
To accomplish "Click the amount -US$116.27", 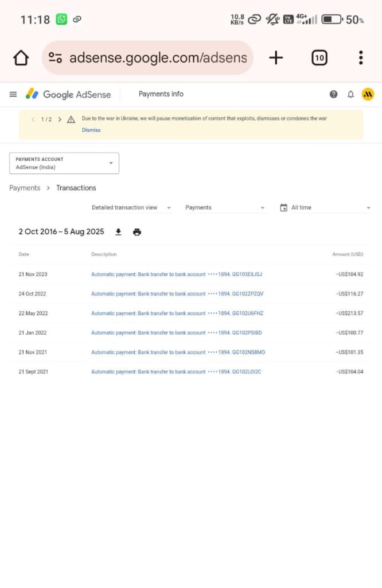I will [x=349, y=293].
